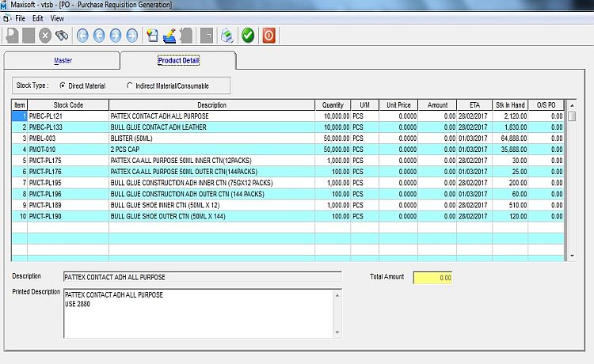Open the View menu

pyautogui.click(x=57, y=17)
